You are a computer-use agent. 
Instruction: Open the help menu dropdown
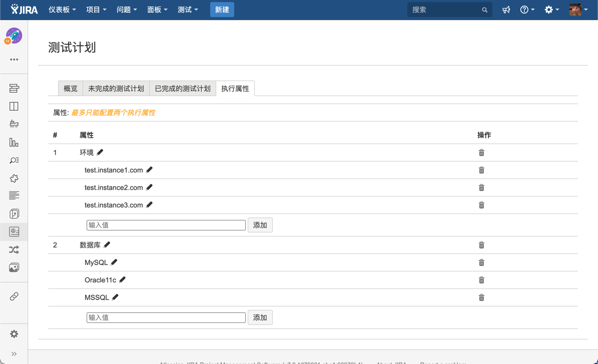click(527, 10)
